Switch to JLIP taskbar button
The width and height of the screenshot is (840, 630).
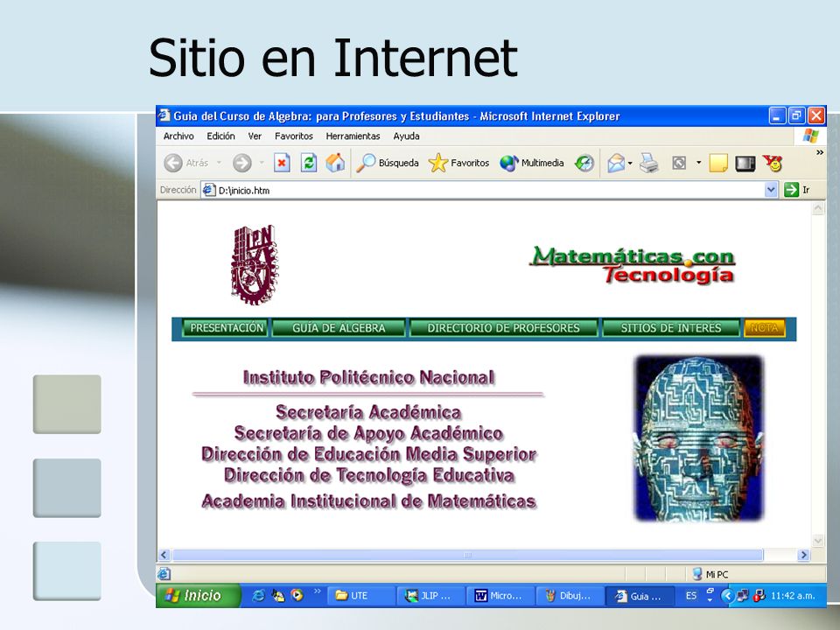431,595
